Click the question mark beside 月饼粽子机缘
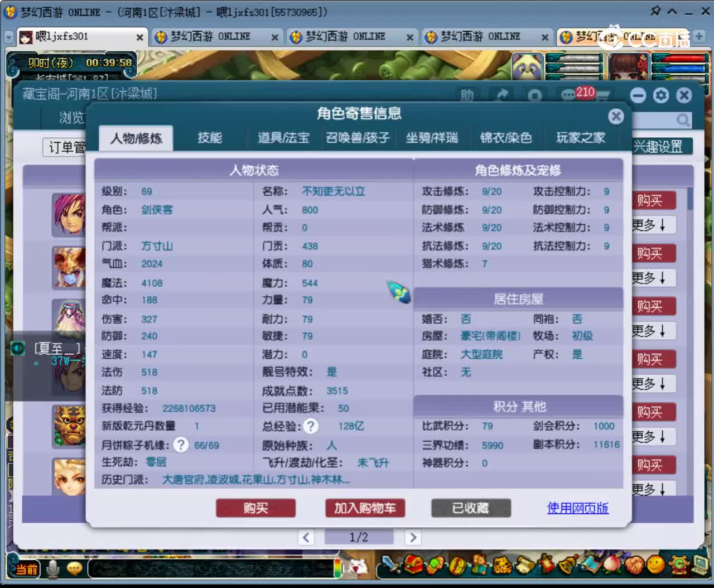Image resolution: width=714 pixels, height=588 pixels. [x=181, y=445]
